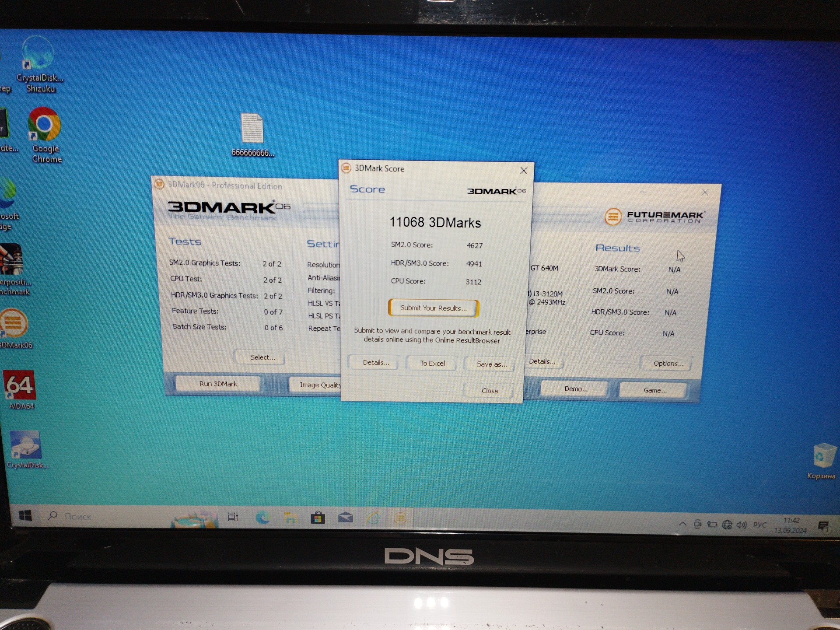Open network globe icon in tray
The image size is (840, 630).
tap(727, 524)
